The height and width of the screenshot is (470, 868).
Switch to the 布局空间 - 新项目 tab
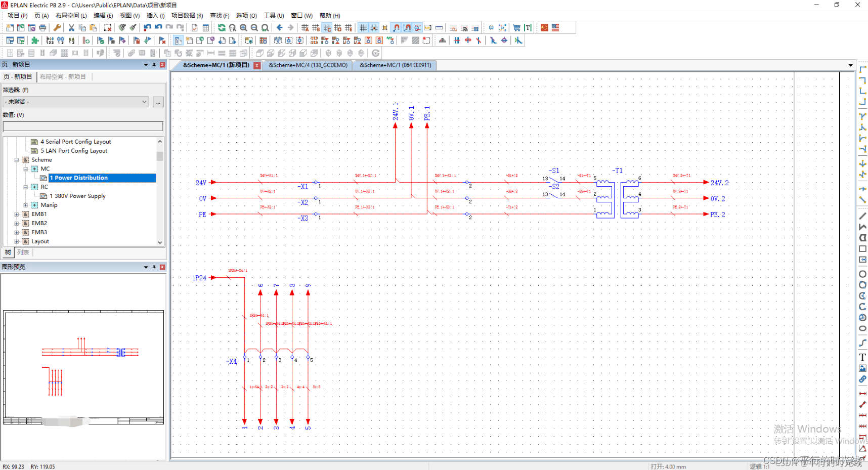click(x=63, y=77)
